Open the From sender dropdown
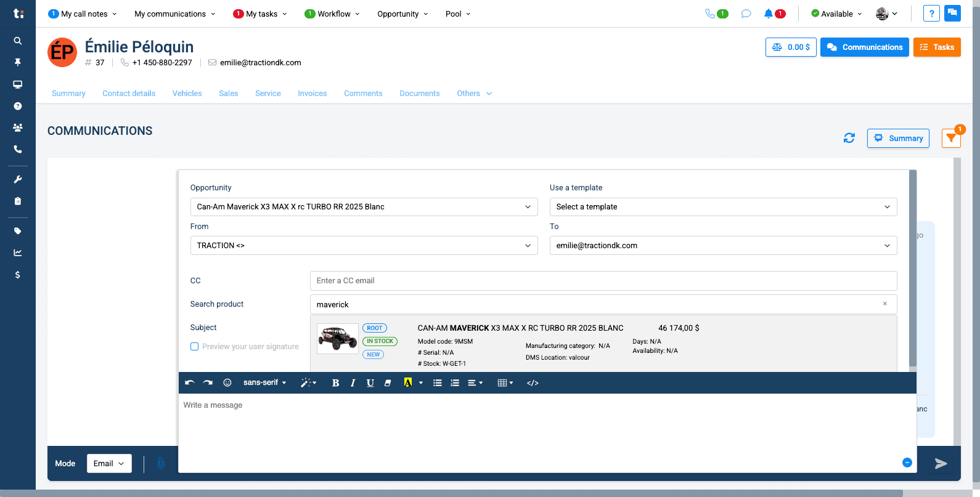Image resolution: width=980 pixels, height=497 pixels. click(x=364, y=246)
